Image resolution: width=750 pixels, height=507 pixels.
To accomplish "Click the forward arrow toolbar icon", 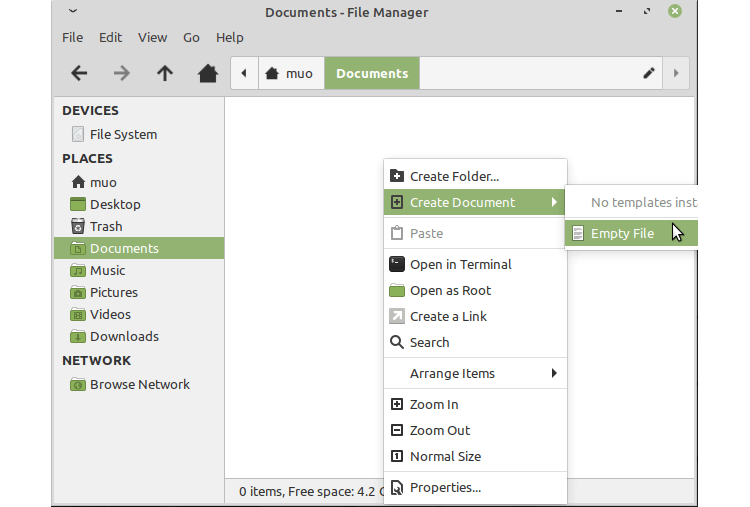I will (122, 73).
